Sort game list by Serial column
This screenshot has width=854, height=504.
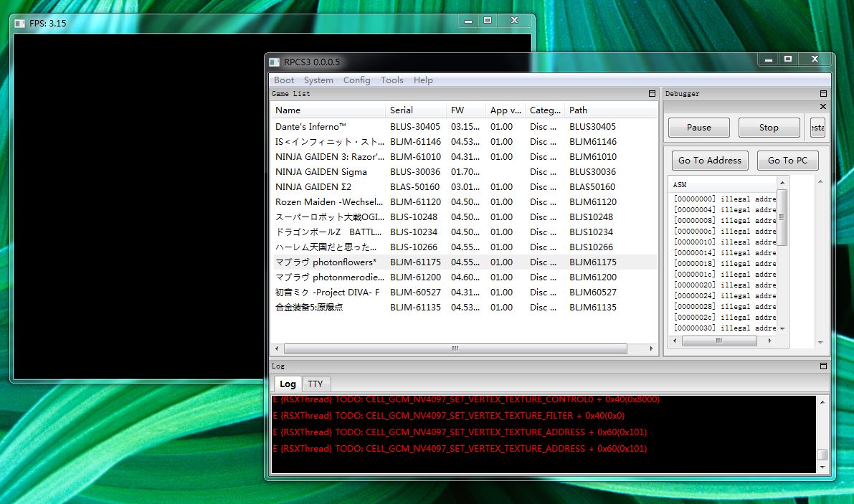(x=416, y=110)
